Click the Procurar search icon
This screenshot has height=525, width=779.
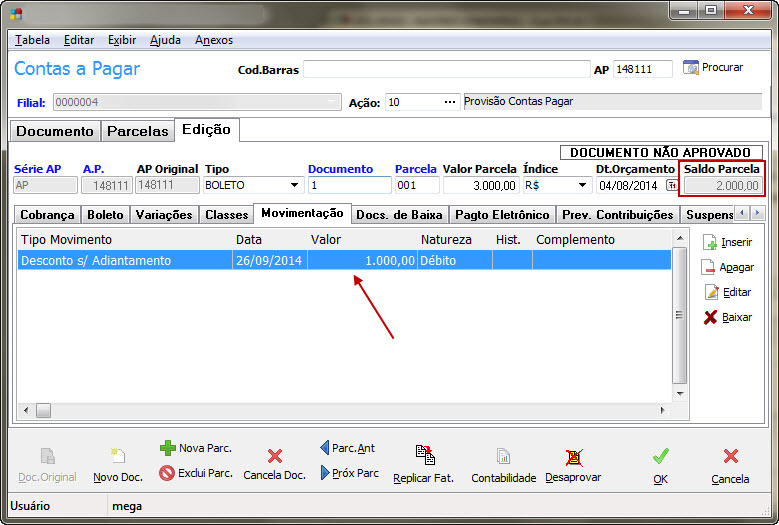coord(691,68)
